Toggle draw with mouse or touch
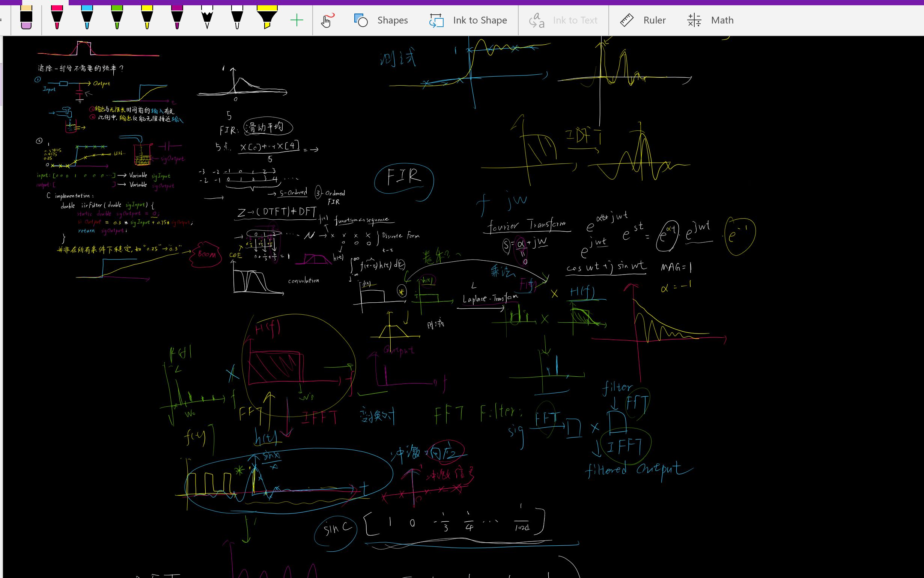The image size is (924, 578). click(327, 20)
